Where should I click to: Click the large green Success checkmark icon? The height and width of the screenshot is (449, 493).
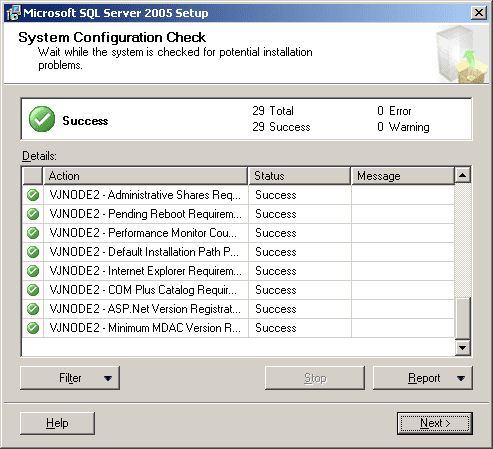[42, 119]
